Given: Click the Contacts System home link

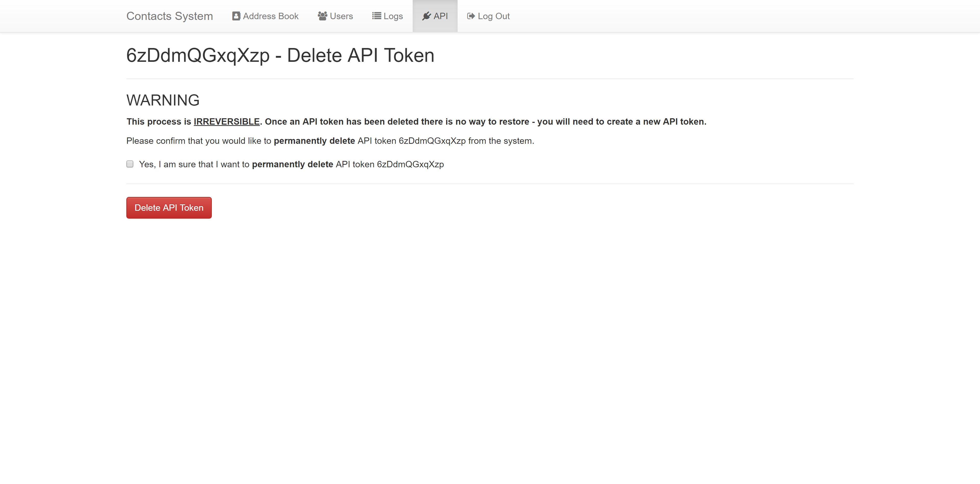Looking at the screenshot, I should click(170, 16).
